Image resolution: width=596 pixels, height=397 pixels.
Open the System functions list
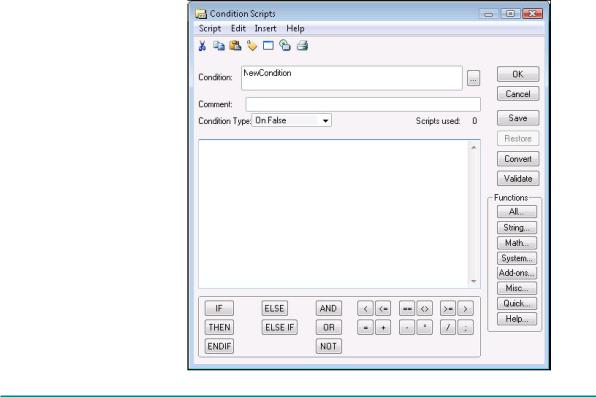coord(517,258)
